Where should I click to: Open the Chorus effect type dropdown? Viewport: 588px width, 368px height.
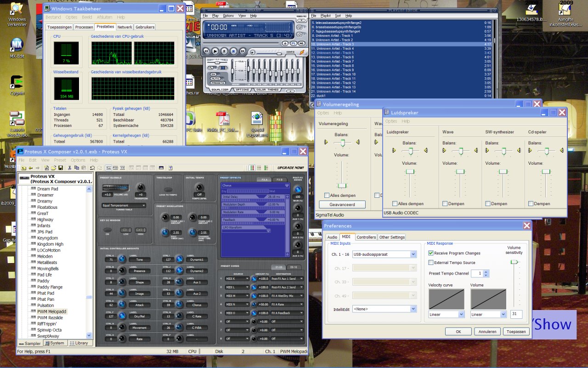255,185
